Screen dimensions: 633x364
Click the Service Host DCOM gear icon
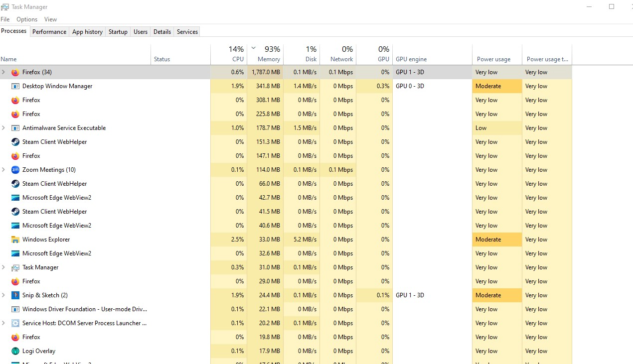click(x=15, y=323)
